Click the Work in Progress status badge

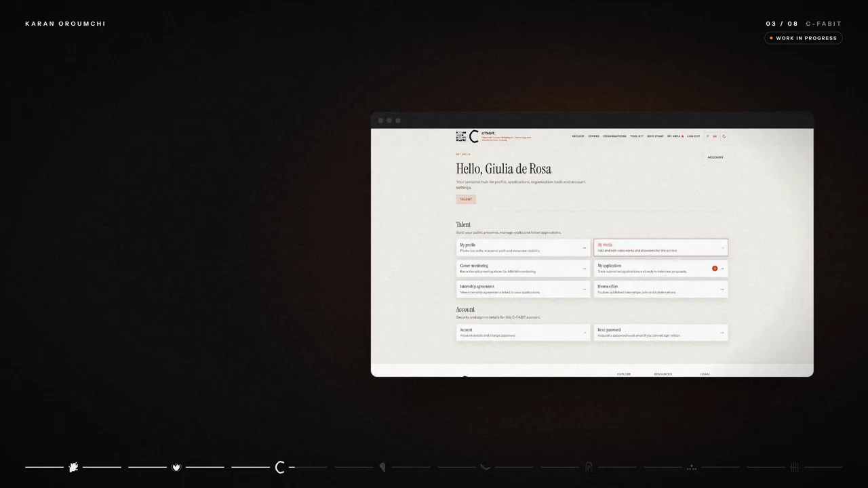click(x=803, y=38)
